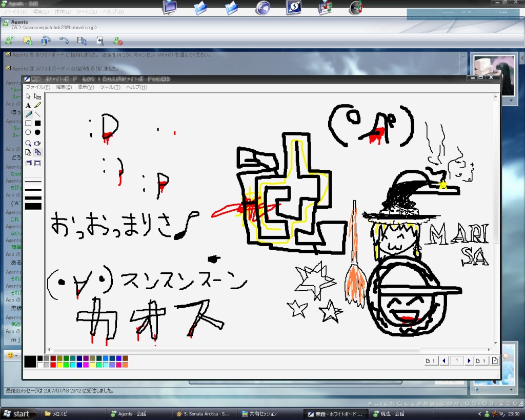Open the whiteboard ヘルプ(H) menu

[136, 87]
